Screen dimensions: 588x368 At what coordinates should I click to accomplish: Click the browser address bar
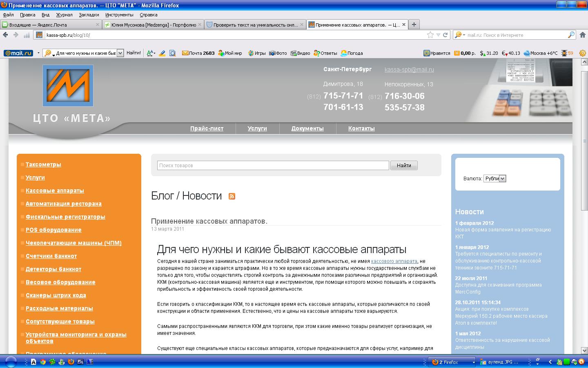(235, 35)
